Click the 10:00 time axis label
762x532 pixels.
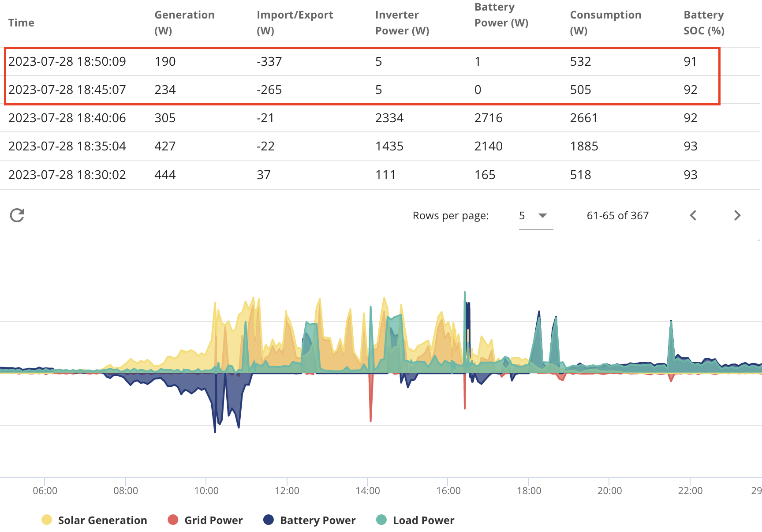206,491
